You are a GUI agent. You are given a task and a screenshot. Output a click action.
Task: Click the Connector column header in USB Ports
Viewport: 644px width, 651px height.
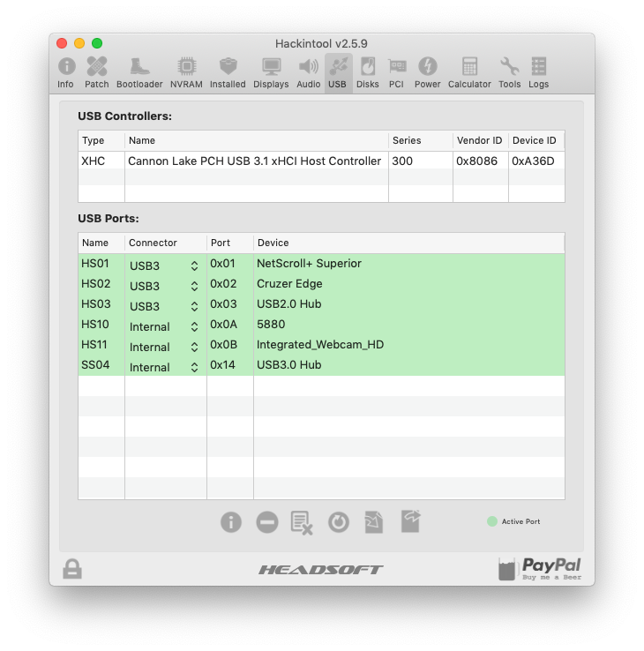(x=166, y=243)
